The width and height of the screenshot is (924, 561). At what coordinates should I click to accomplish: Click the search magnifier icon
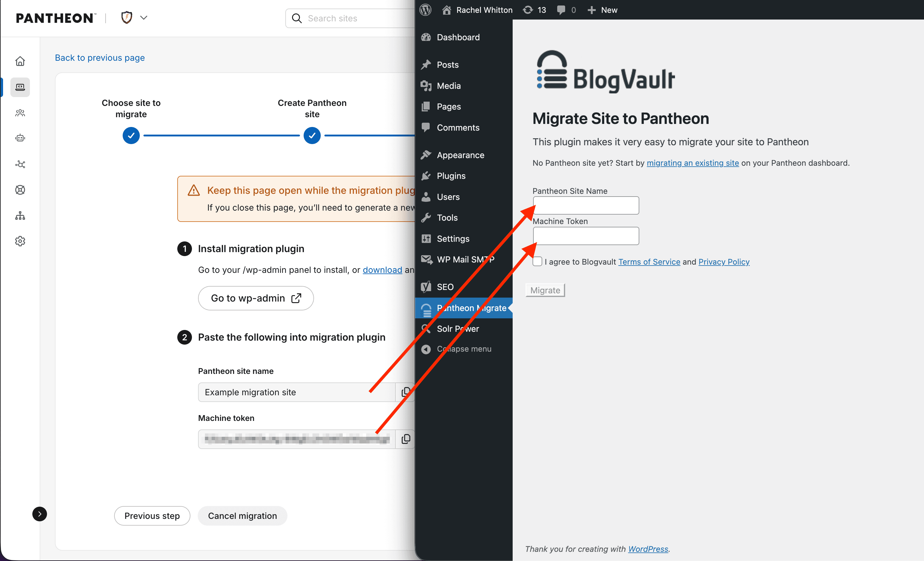(x=297, y=18)
